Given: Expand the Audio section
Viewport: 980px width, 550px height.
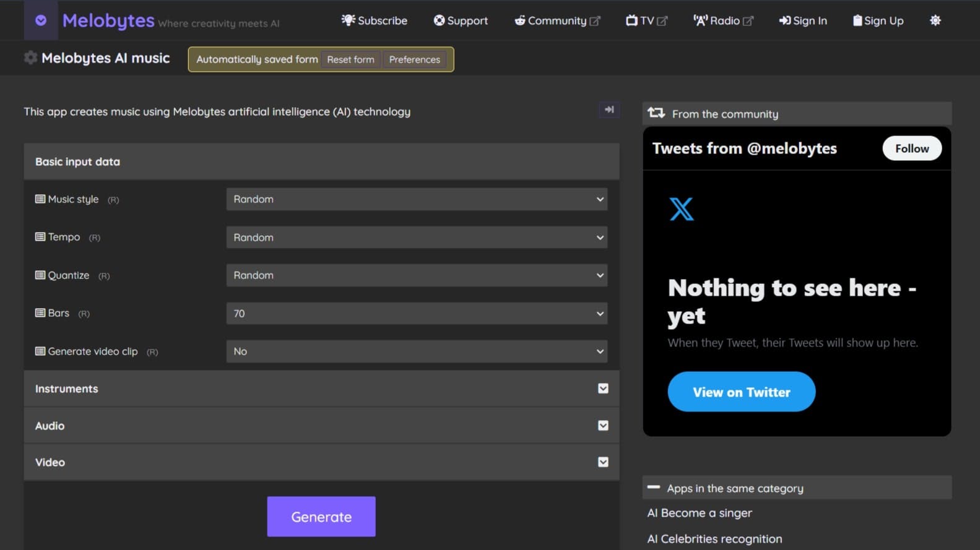Looking at the screenshot, I should pos(603,426).
